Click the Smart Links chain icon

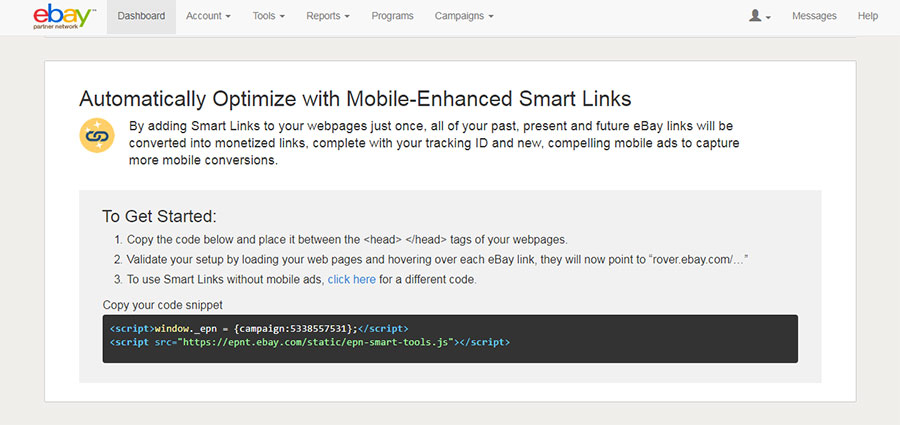[x=96, y=136]
